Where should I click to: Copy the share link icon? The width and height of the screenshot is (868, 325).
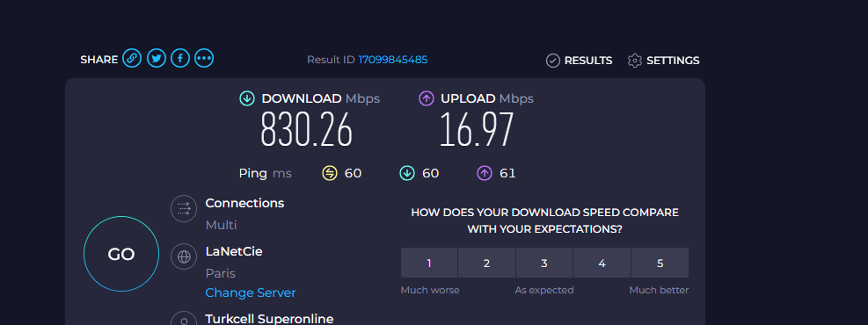[x=132, y=58]
